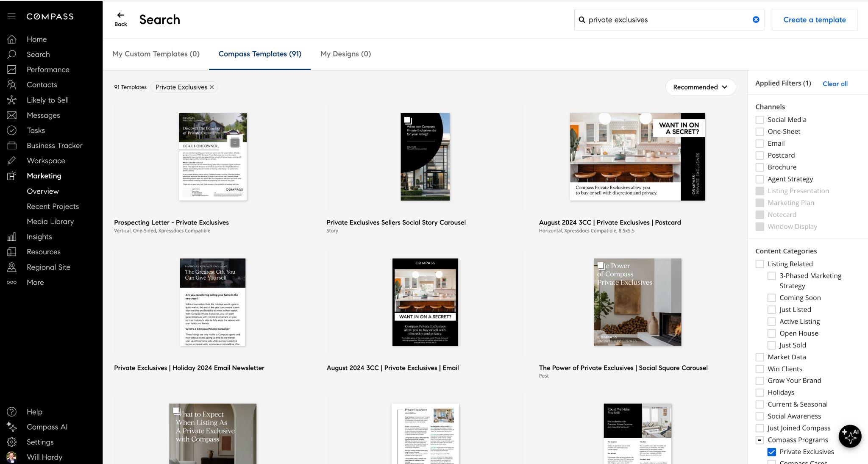This screenshot has width=868, height=464.
Task: Open the Prospecting Letter template thumbnail
Action: click(213, 157)
